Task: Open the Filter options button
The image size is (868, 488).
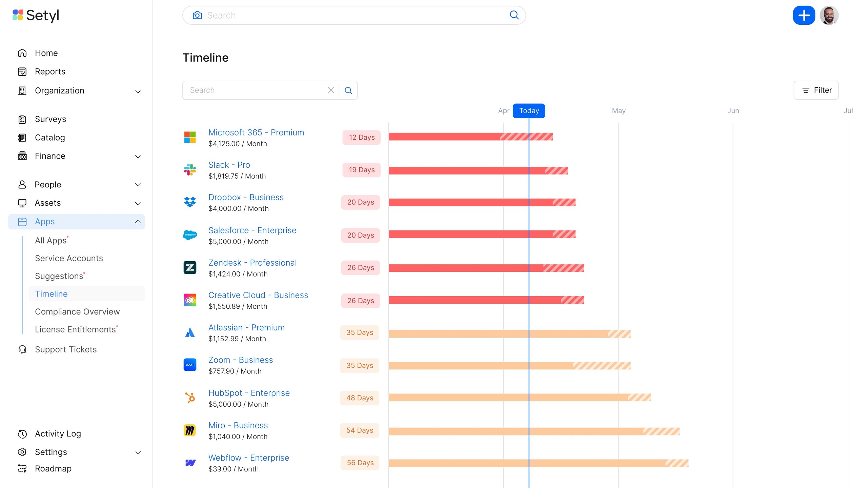Action: pyautogui.click(x=816, y=90)
